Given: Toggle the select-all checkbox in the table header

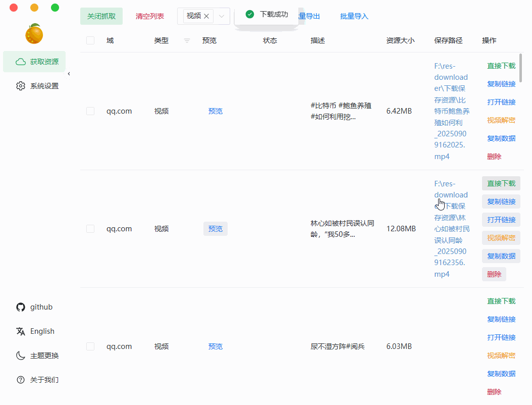Looking at the screenshot, I should click(90, 40).
